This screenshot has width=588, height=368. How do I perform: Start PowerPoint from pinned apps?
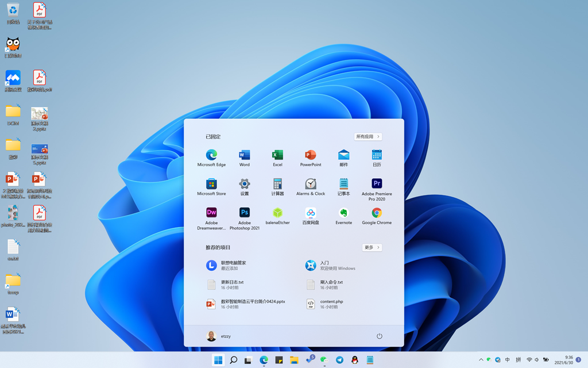[x=311, y=158]
